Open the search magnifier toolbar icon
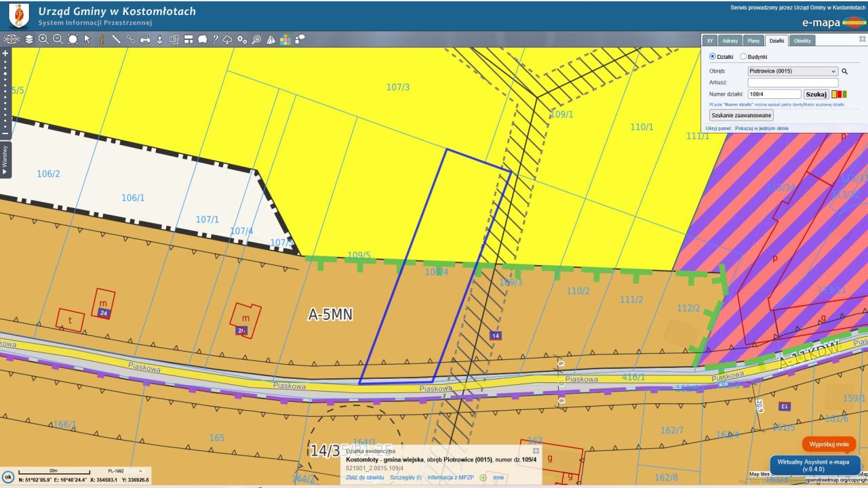868x488 pixels. [256, 39]
